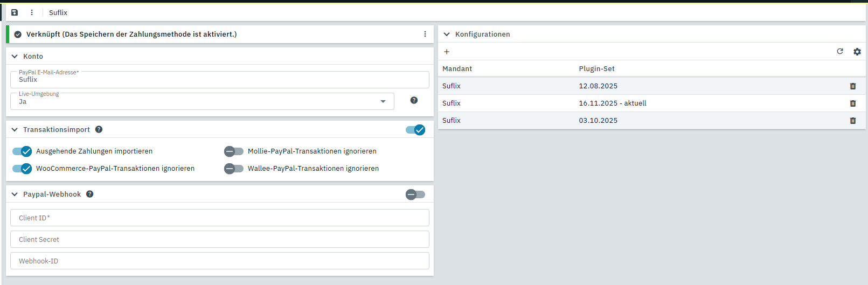The height and width of the screenshot is (285, 868).
Task: Open the three-dot menu beside save icon
Action: click(x=32, y=12)
